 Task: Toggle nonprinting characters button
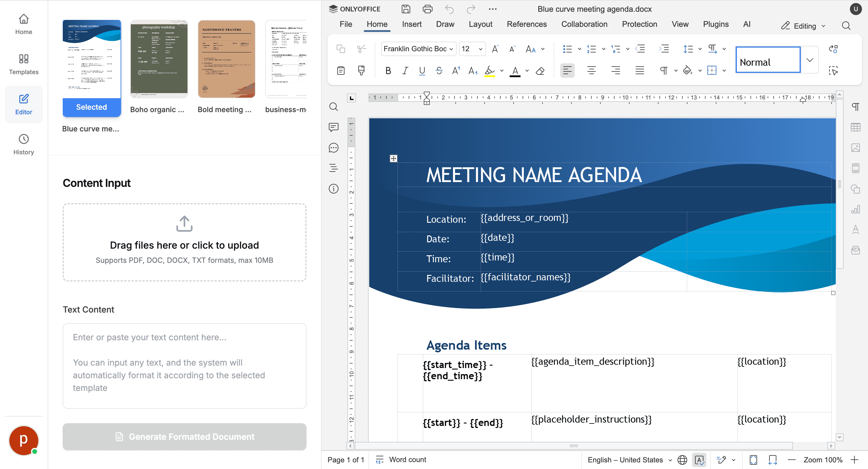coord(664,71)
